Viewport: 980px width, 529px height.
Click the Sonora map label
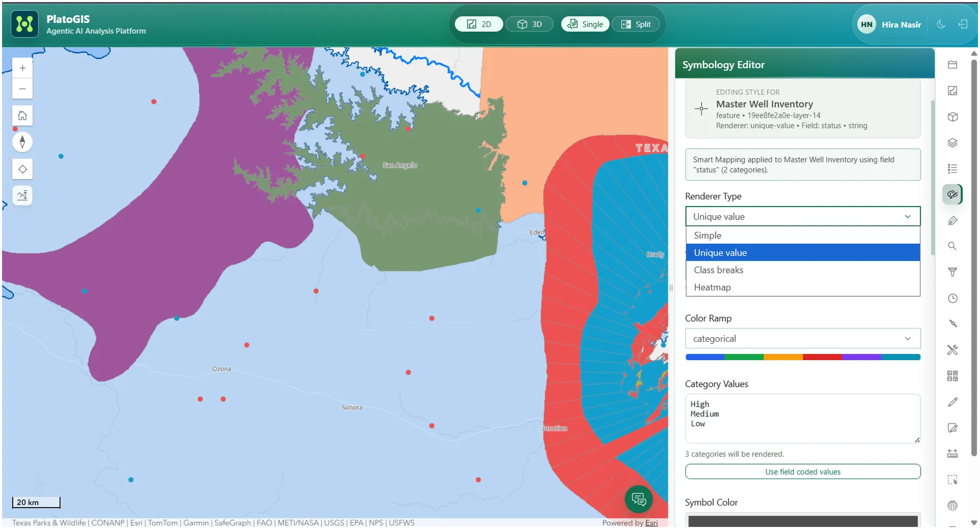click(x=352, y=408)
